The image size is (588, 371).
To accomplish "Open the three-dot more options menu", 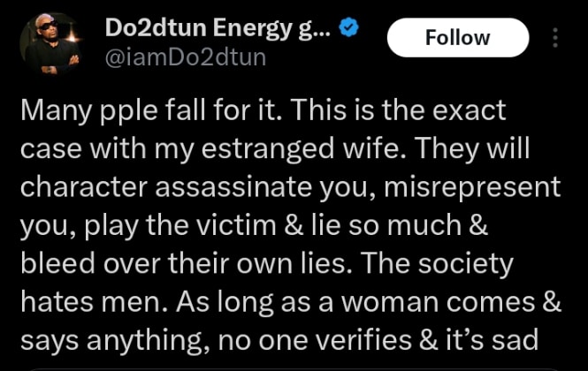I will 555,38.
